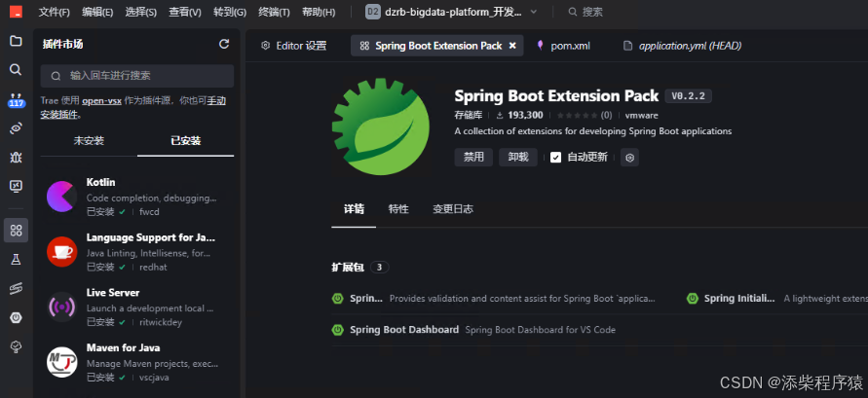868x398 pixels.
Task: Select the Live Server plugin name
Action: tap(113, 293)
